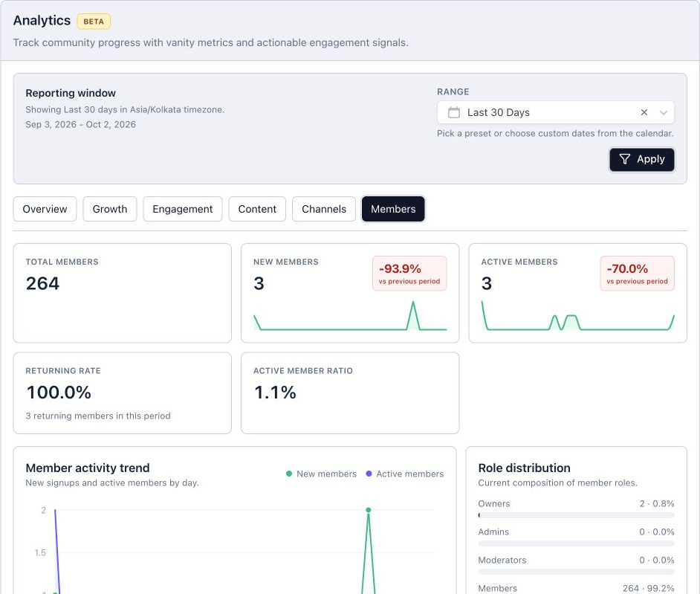
Task: Click the 'Showing Last 30 days in Asia/Kolkata timezone' text
Action: (x=125, y=110)
